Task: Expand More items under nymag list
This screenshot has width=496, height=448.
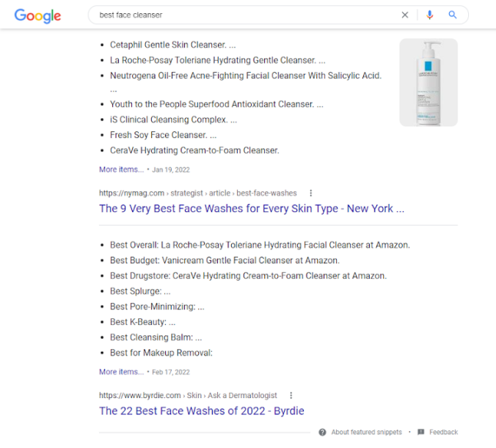Action: pos(121,372)
